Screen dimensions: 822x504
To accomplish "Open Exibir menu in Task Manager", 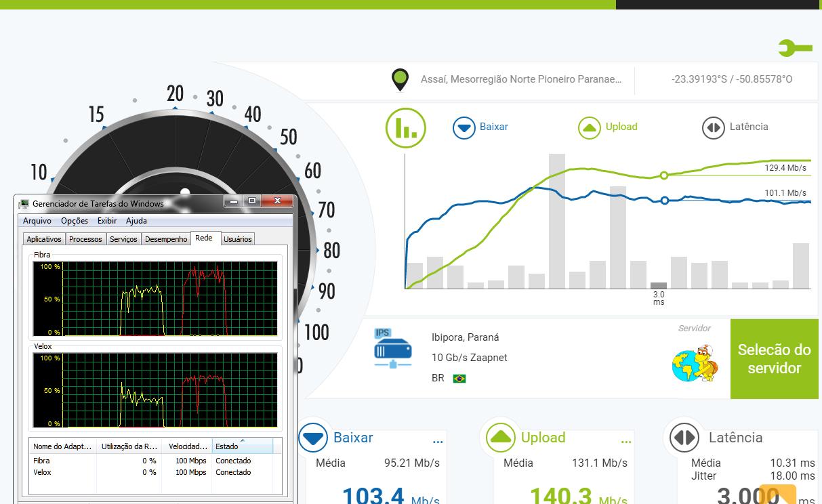I will point(107,221).
